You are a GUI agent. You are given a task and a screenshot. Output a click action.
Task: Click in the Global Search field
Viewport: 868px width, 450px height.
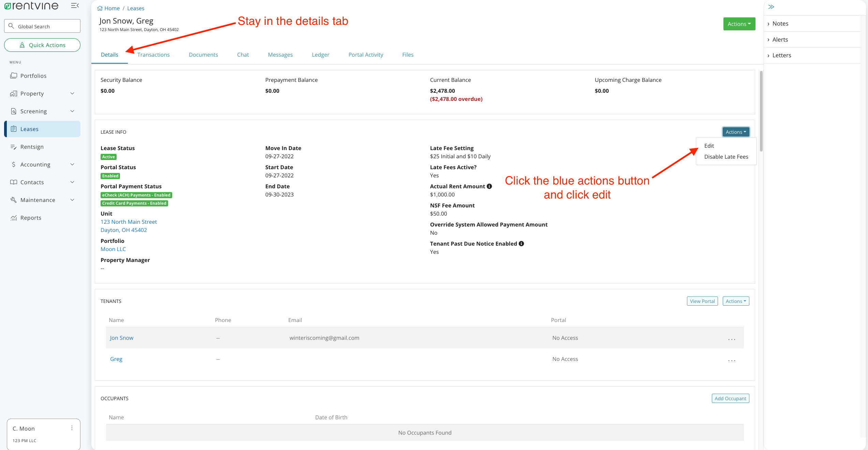point(42,26)
